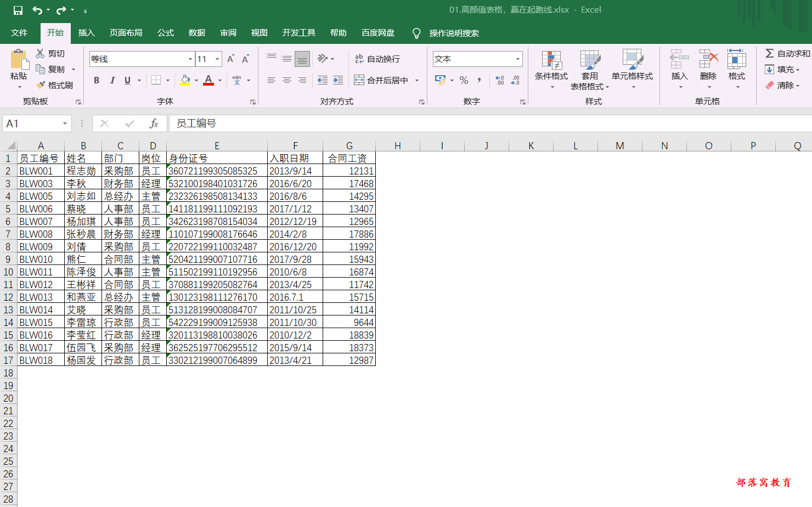Toggle middle align button
Screen dimensions: 812x507
pos(287,59)
